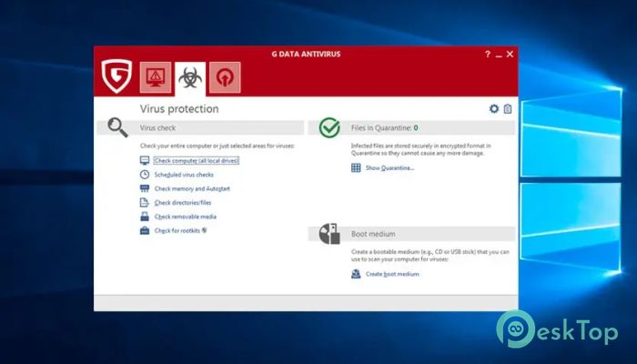
Task: Close the G DATA Antivirus window
Action: 510,54
